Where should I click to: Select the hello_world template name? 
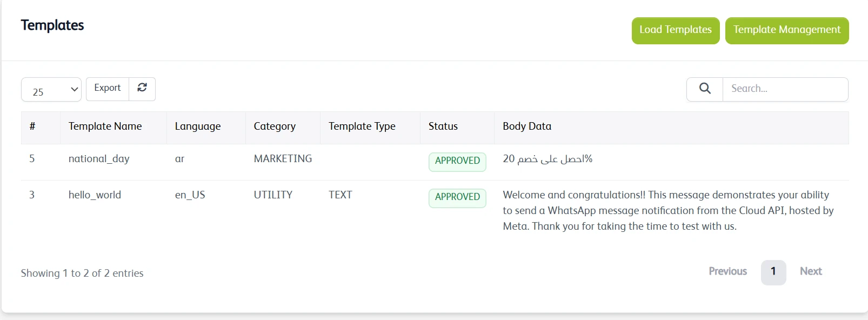(95, 195)
